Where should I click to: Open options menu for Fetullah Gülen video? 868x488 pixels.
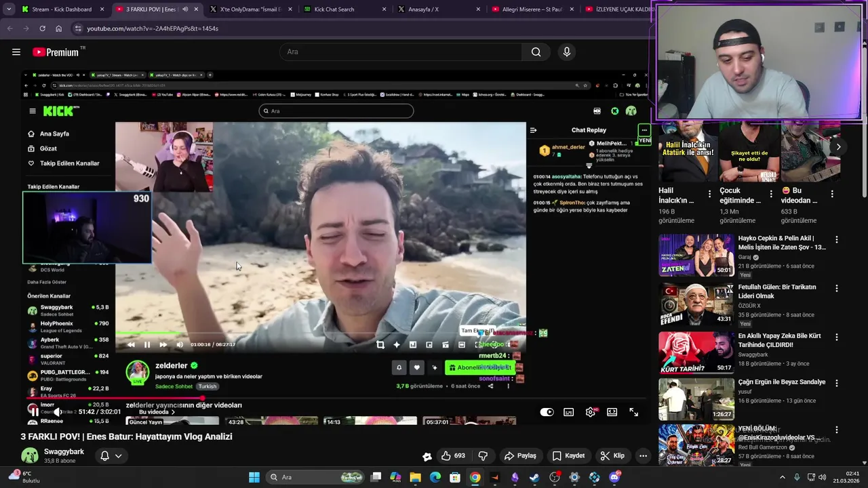tap(837, 288)
